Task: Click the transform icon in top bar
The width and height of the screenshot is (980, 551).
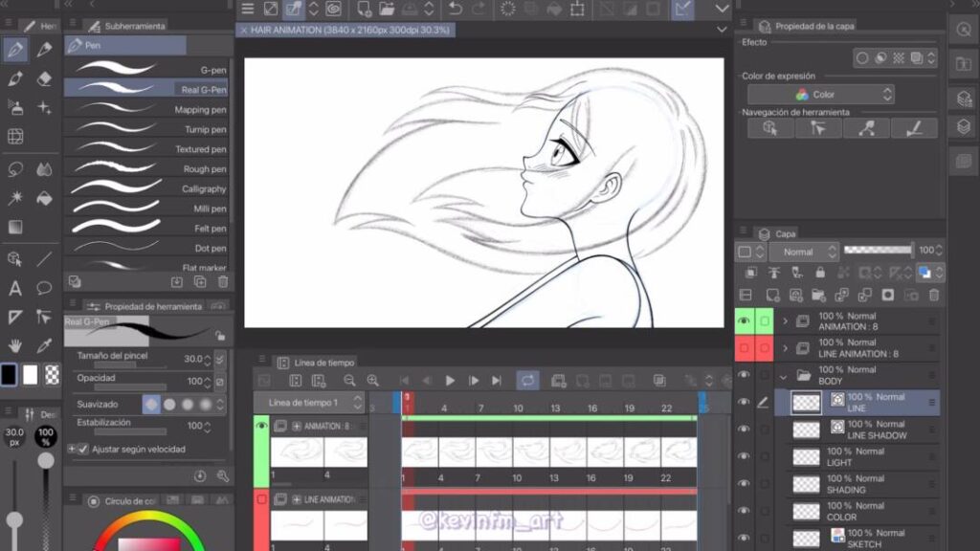Action: tap(577, 9)
